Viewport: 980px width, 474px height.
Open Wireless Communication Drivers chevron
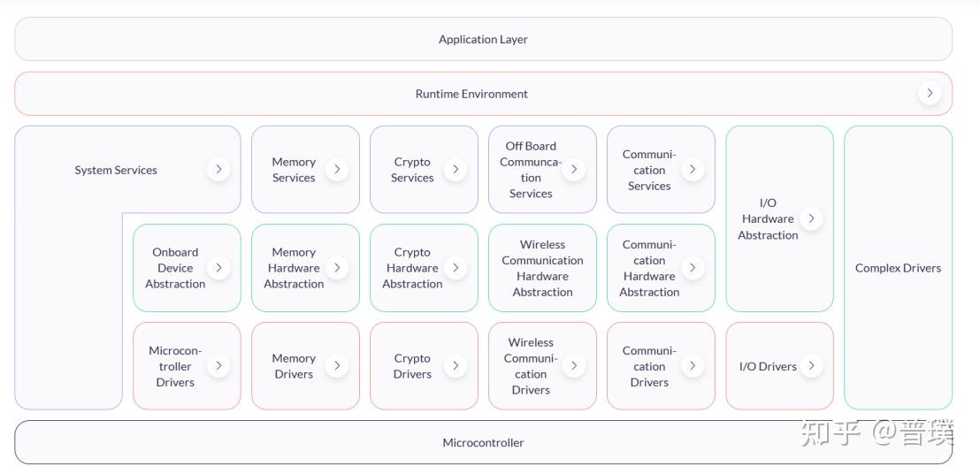pyautogui.click(x=574, y=365)
